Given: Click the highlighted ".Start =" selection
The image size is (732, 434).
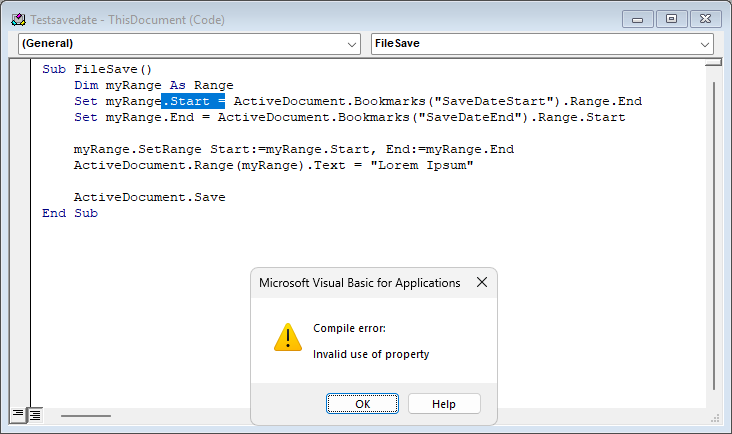Looking at the screenshot, I should (193, 101).
